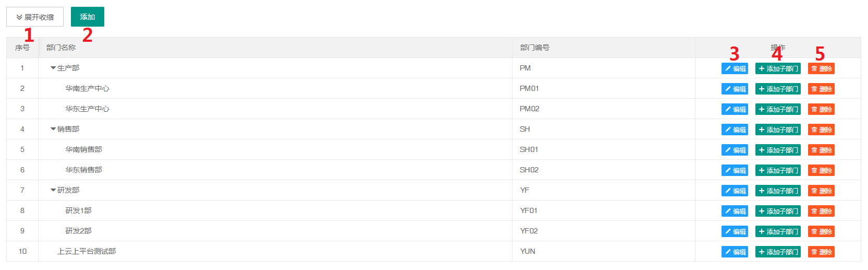Delete the 华南生产中心 row

tap(821, 89)
